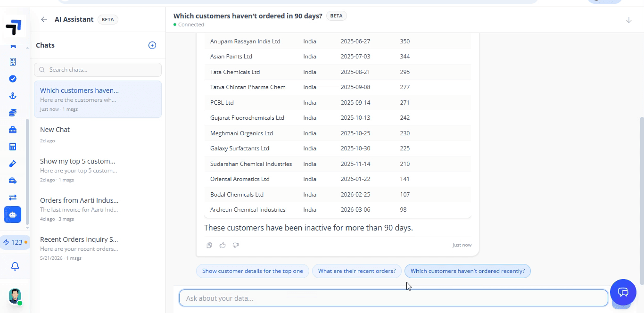This screenshot has width=644, height=313.
Task: Jump to bottom with down arrow
Action: 629,20
